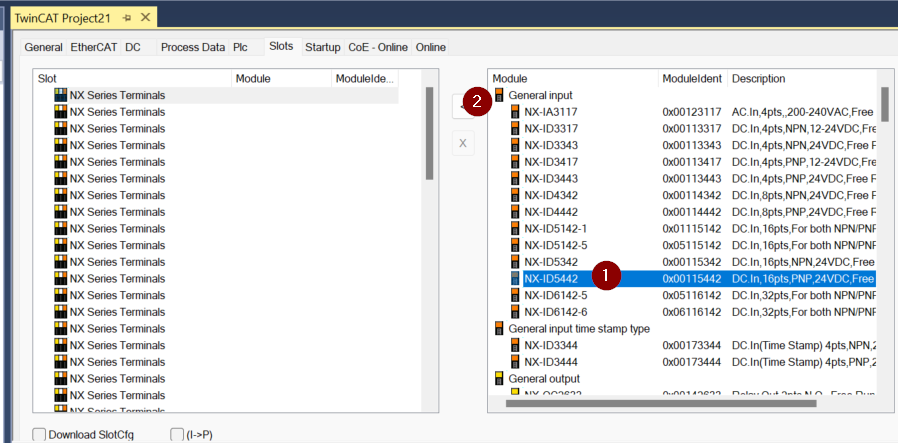The width and height of the screenshot is (898, 443).
Task: Click the NX-ID5442 module icon
Action: coord(515,279)
